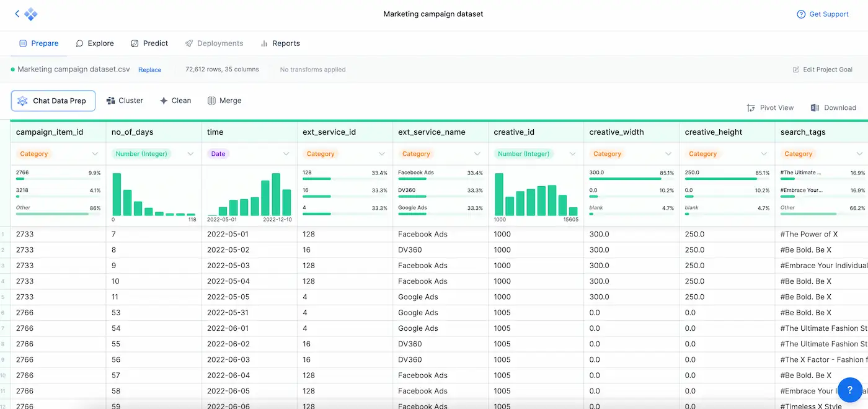Click the Replace dataset link

[x=149, y=70]
